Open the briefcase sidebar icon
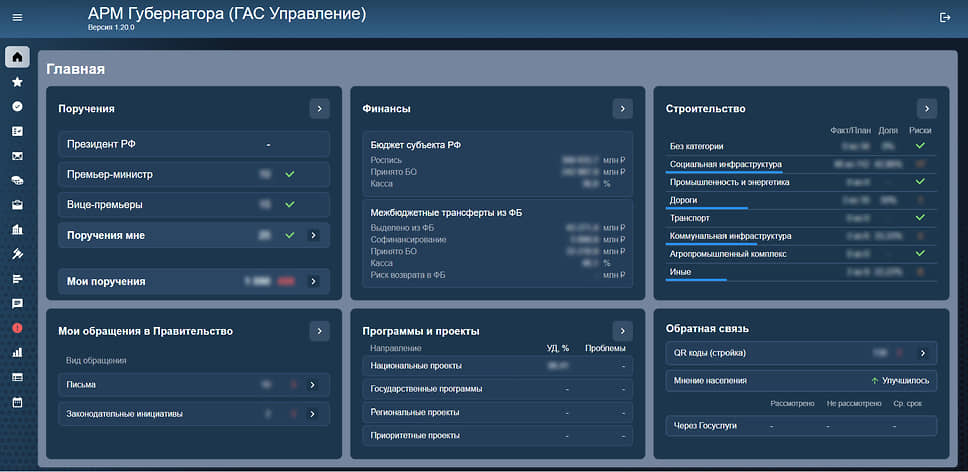 [x=17, y=205]
